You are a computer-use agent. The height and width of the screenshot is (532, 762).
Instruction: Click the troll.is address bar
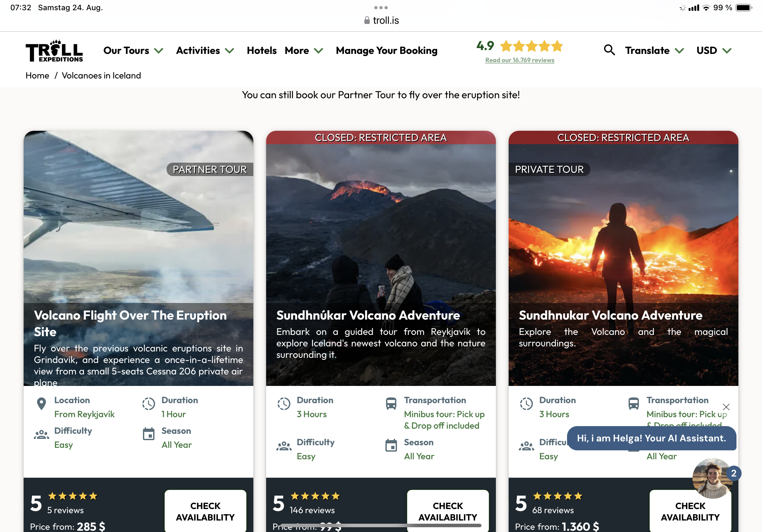pos(381,20)
